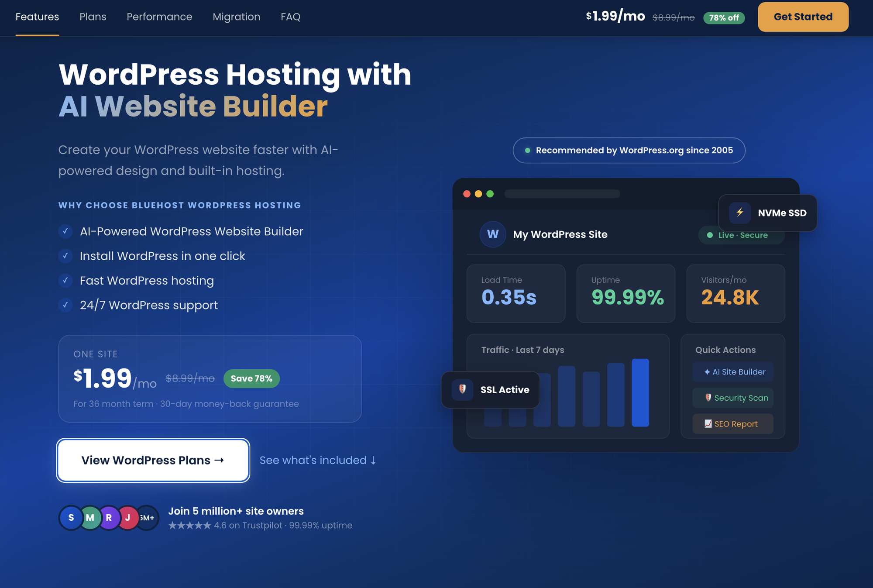Click the green dot in Recommended pill
The width and height of the screenshot is (873, 588).
[x=527, y=151]
